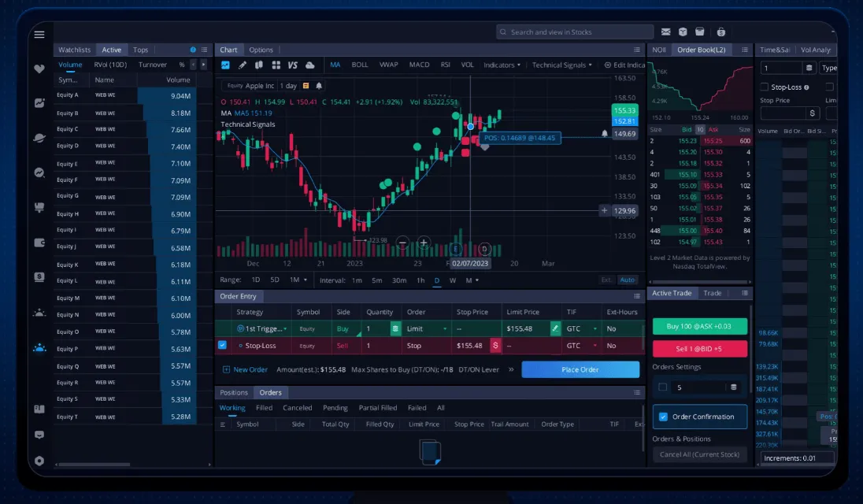Image resolution: width=863 pixels, height=504 pixels.
Task: Toggle the Auto scale button
Action: [627, 280]
